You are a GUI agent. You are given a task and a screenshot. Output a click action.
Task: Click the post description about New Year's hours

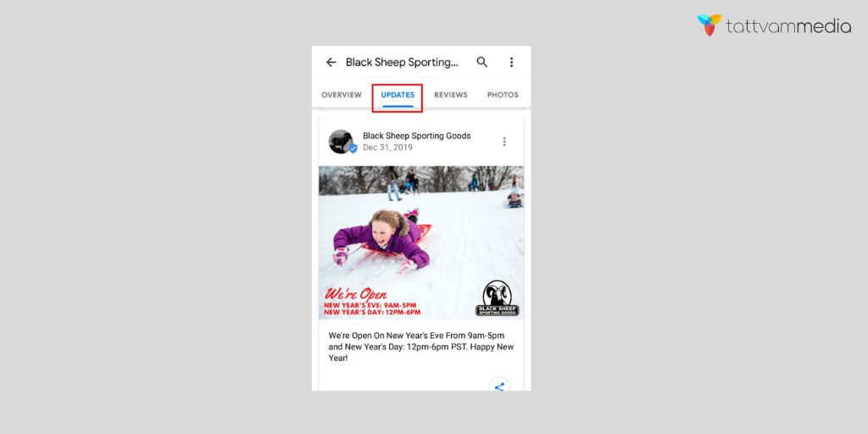click(x=420, y=347)
